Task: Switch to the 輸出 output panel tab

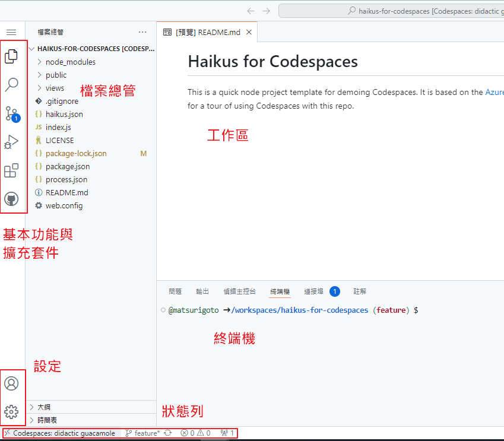Action: 202,291
